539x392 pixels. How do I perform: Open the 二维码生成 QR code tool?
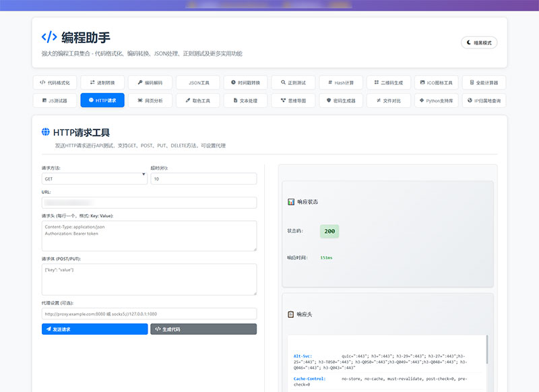[x=389, y=82]
